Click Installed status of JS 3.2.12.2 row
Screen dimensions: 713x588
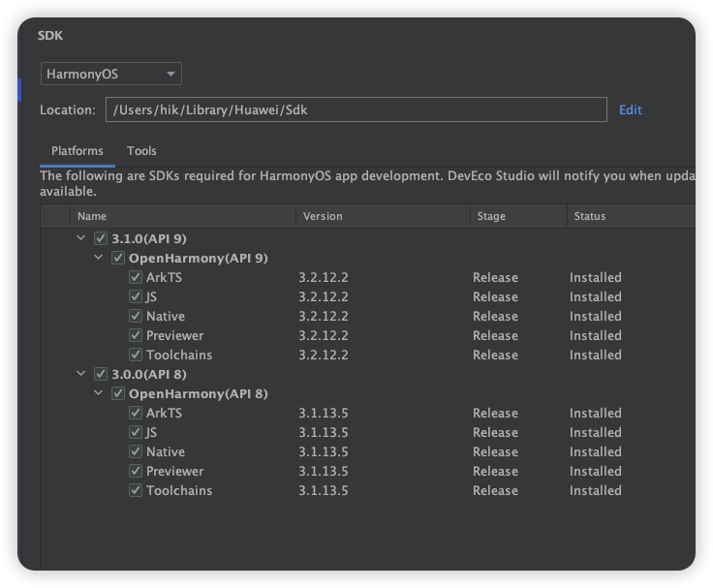595,296
